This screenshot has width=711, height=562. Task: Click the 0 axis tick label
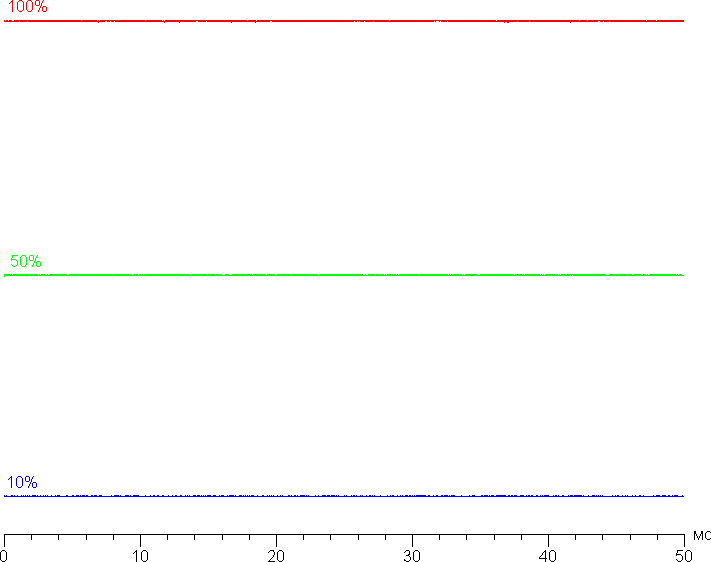[x=3, y=556]
